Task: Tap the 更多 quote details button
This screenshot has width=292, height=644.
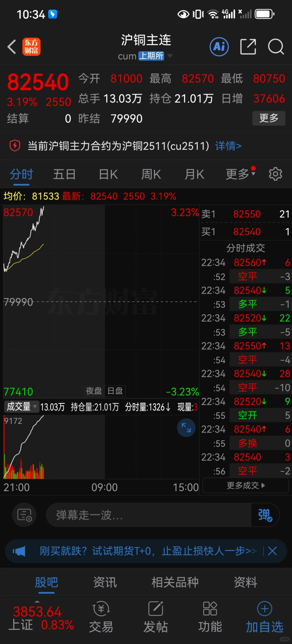Action: 269,118
